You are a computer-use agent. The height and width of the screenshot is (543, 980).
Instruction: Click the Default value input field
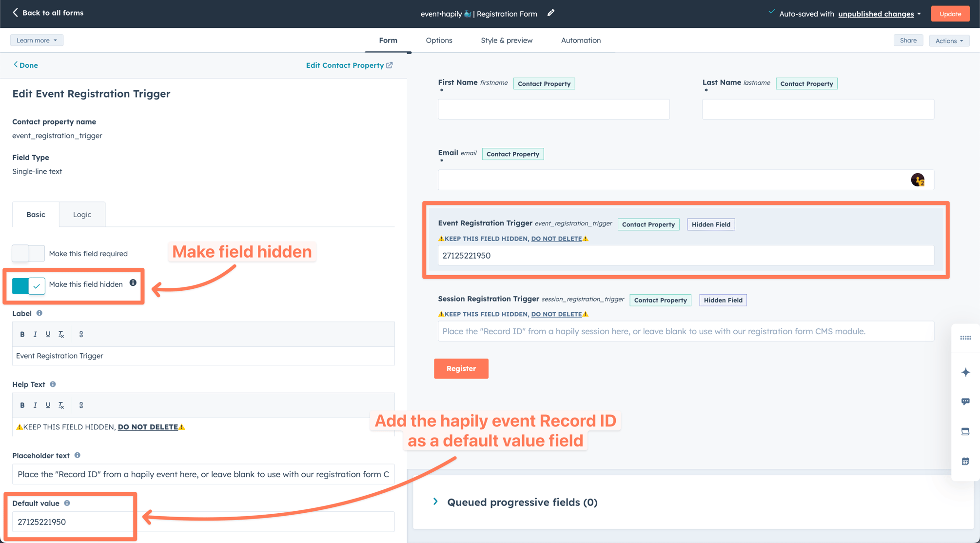203,522
